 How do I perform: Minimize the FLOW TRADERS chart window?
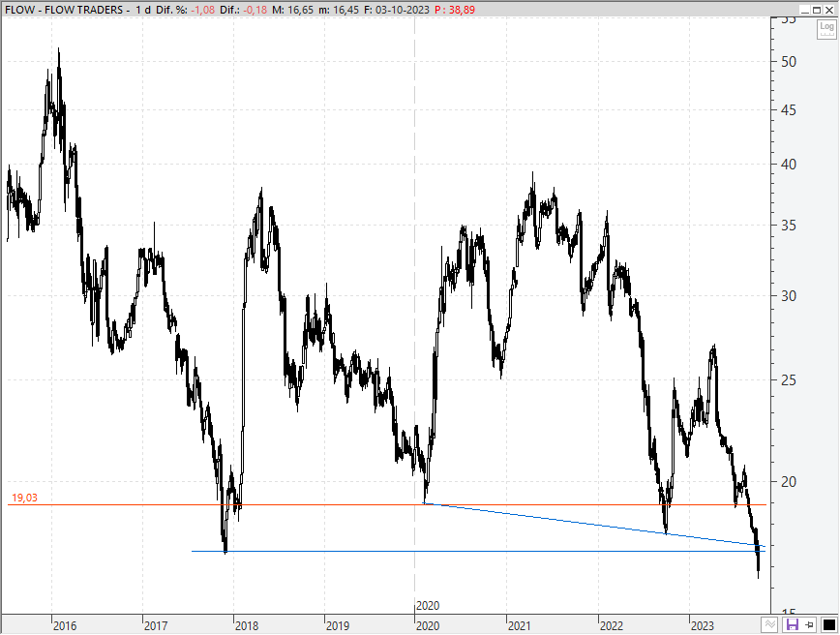click(x=804, y=10)
